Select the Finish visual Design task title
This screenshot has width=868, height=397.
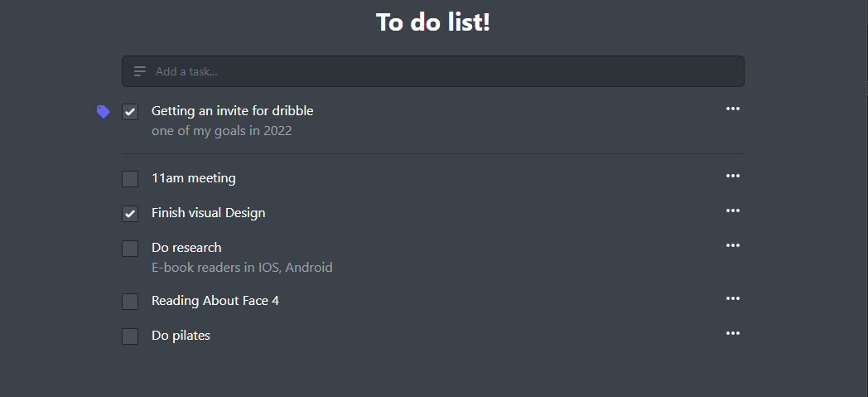(x=208, y=213)
